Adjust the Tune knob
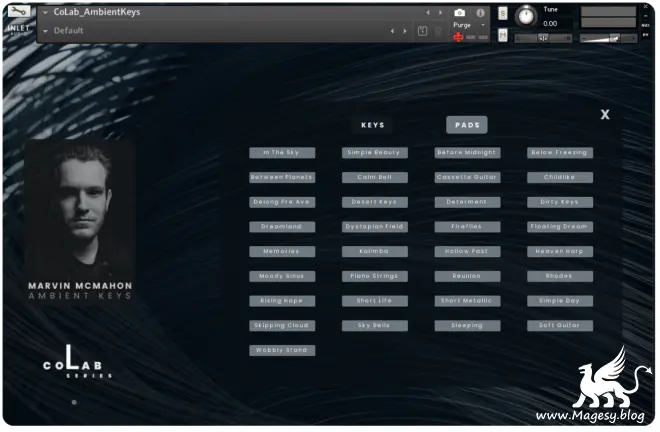This screenshot has width=660, height=432. click(525, 16)
